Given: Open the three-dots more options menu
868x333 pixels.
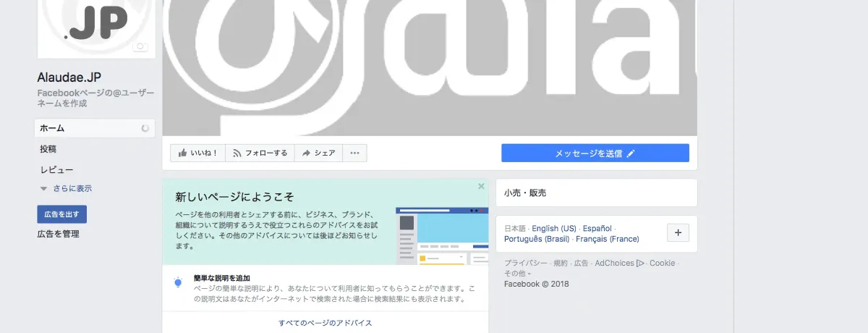Looking at the screenshot, I should [354, 153].
